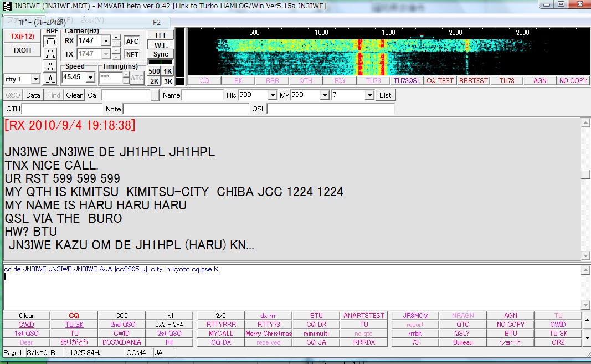Click the RTTYRRR macro button
This screenshot has height=364, width=591.
pyautogui.click(x=221, y=325)
